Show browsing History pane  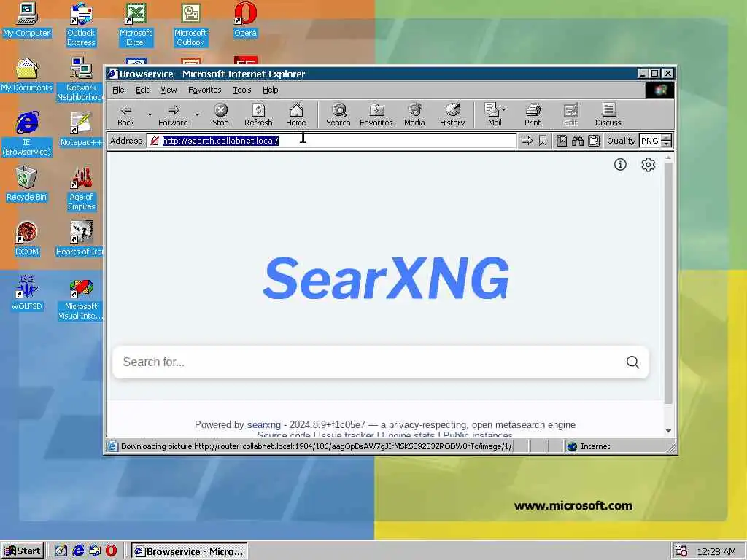tap(452, 114)
